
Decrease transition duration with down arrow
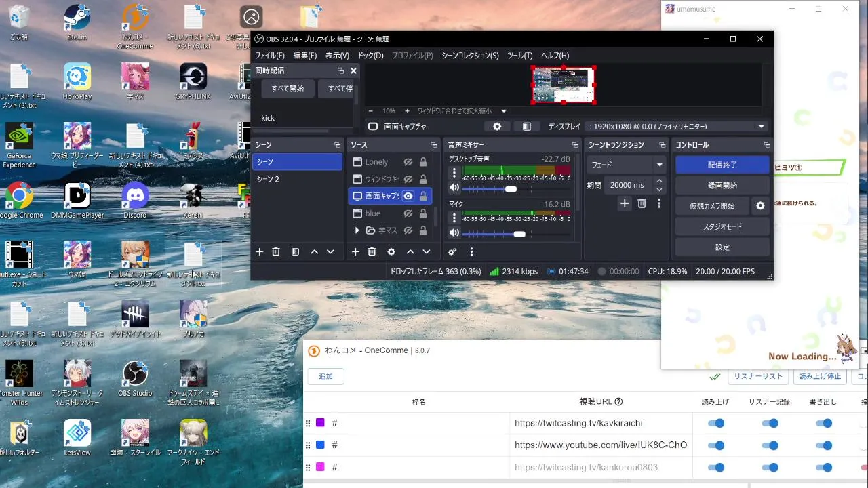point(659,189)
